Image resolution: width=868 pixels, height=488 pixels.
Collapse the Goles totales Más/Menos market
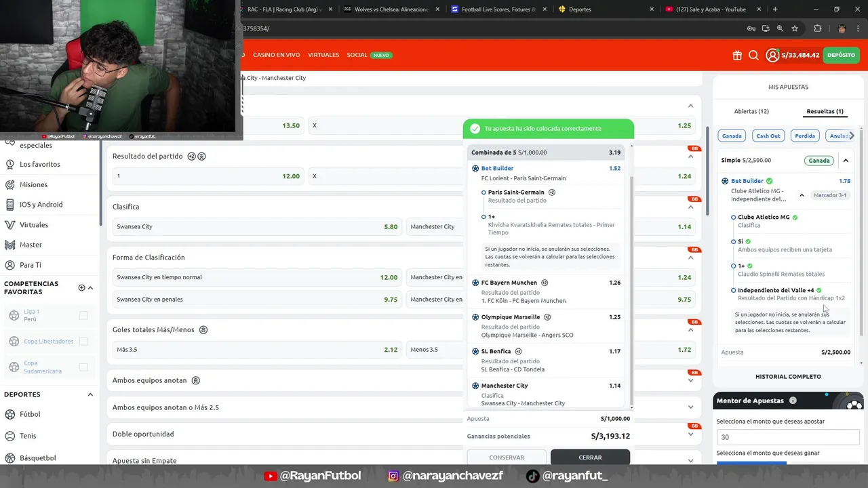tap(690, 330)
